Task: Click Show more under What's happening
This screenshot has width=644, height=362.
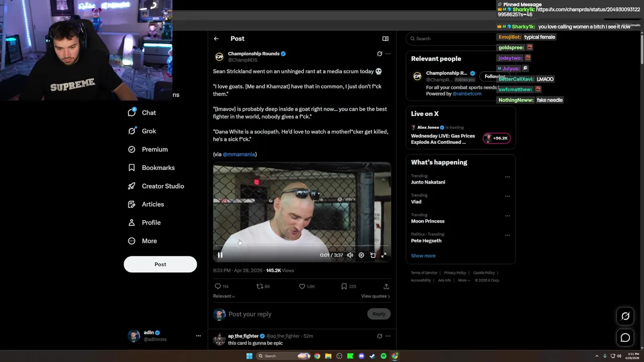Action: 423,255
